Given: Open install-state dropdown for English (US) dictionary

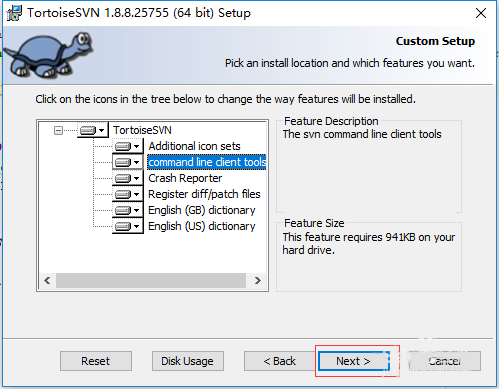Looking at the screenshot, I should 128,226.
